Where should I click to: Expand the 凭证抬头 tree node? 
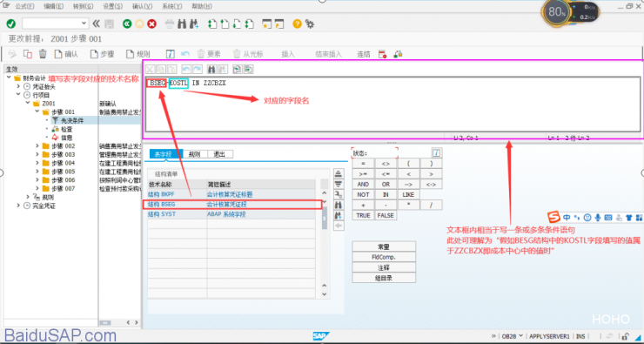[x=18, y=86]
